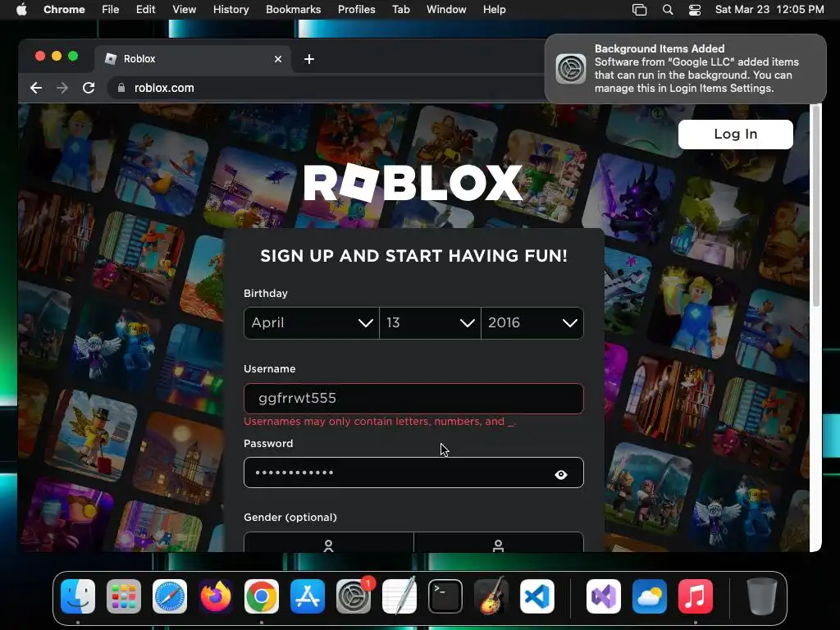This screenshot has height=630, width=840.
Task: Select the Roblox browser tab
Action: point(193,59)
